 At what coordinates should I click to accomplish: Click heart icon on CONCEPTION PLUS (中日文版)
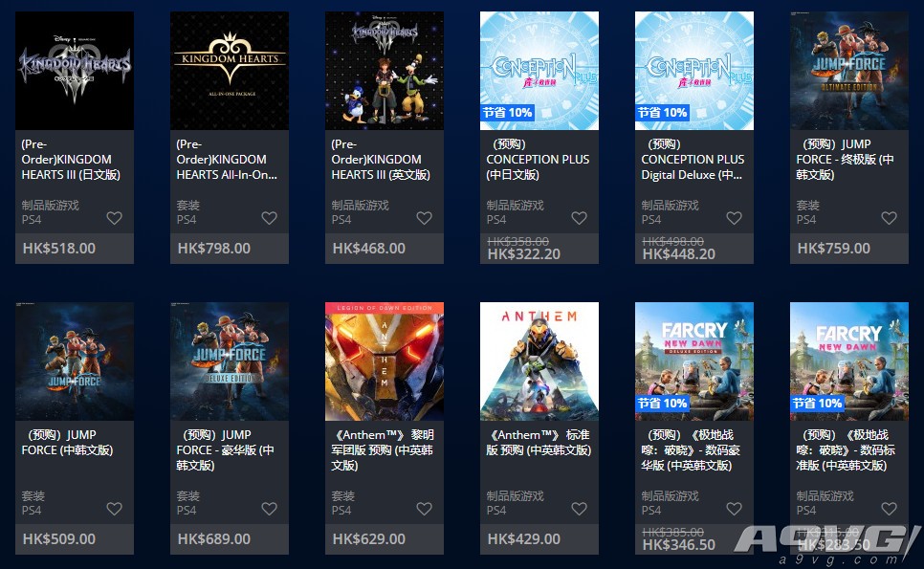[580, 218]
